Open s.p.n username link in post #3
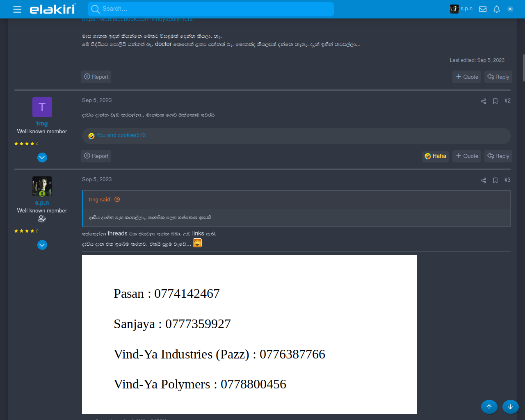The image size is (525, 420). [x=42, y=203]
